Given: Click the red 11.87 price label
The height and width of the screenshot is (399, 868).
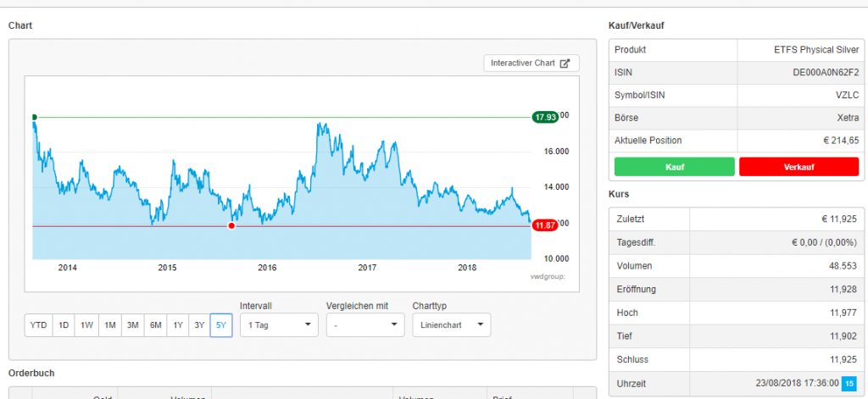Looking at the screenshot, I should [544, 225].
